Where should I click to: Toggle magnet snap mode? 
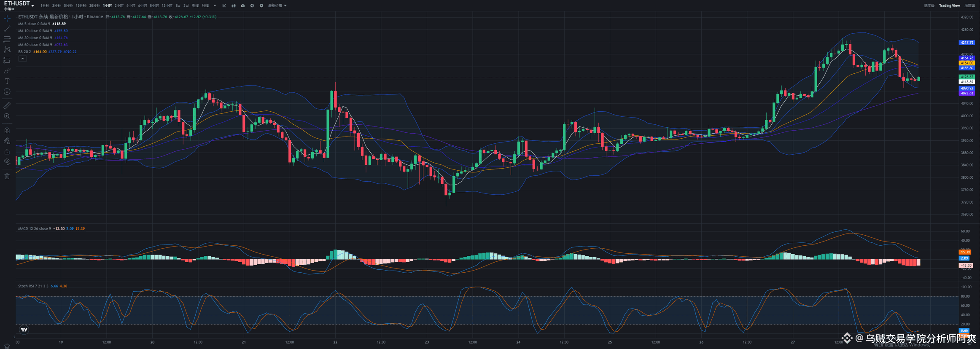click(x=7, y=131)
